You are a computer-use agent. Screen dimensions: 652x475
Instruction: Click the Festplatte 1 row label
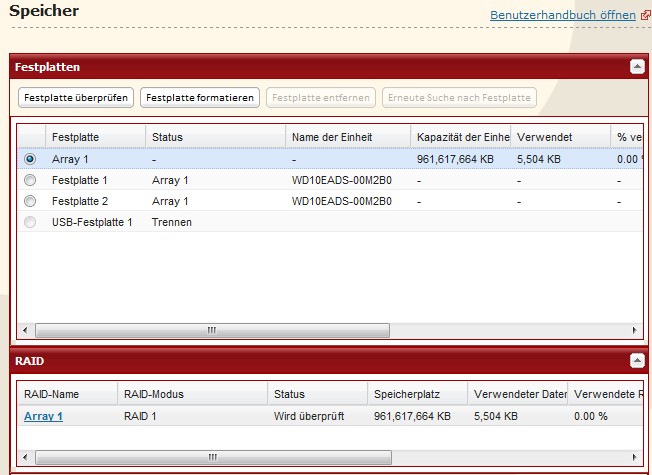point(79,180)
